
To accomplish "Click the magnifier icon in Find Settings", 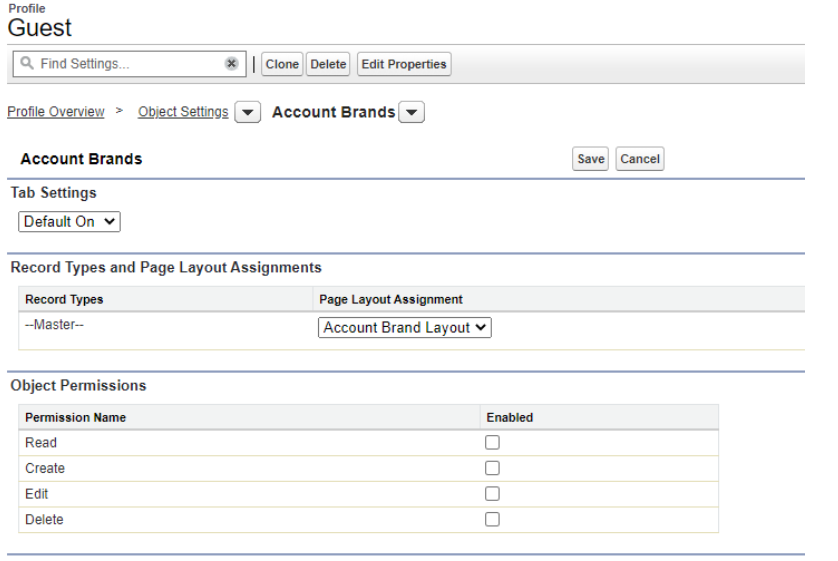I will [26, 64].
